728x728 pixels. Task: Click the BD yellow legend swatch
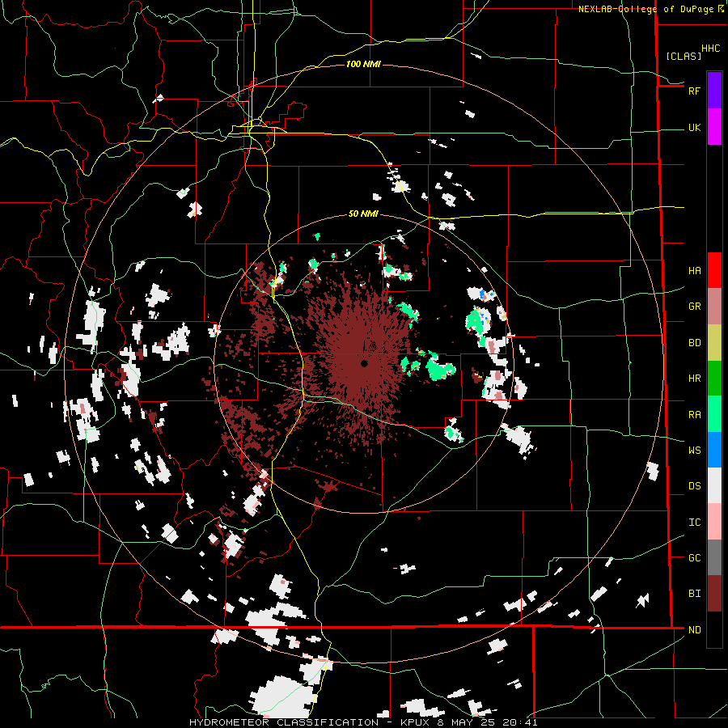coord(714,342)
